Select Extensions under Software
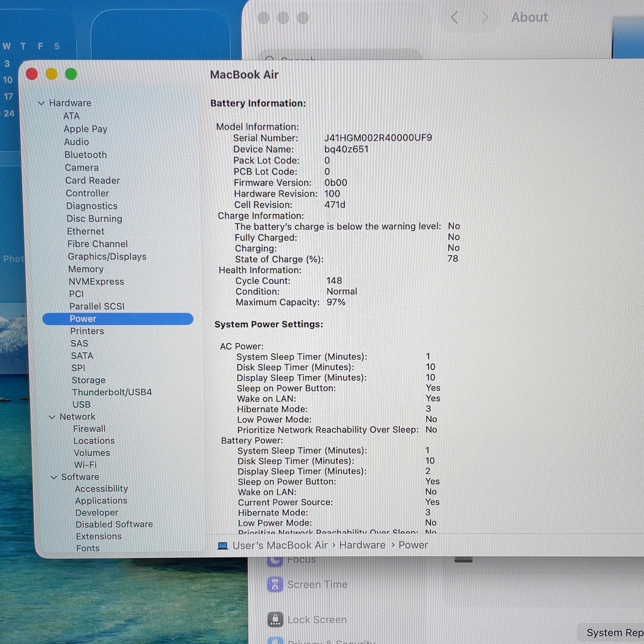The height and width of the screenshot is (644, 644). (x=98, y=537)
